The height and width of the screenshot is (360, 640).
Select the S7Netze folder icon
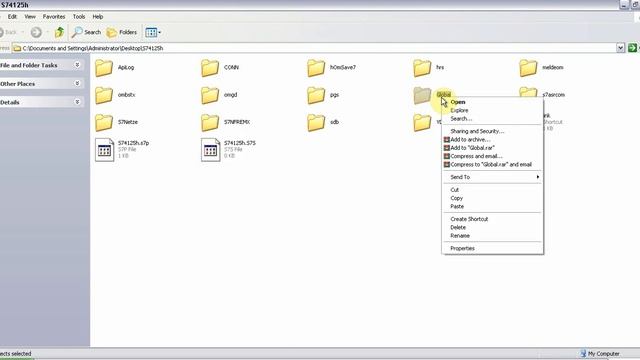tap(104, 122)
